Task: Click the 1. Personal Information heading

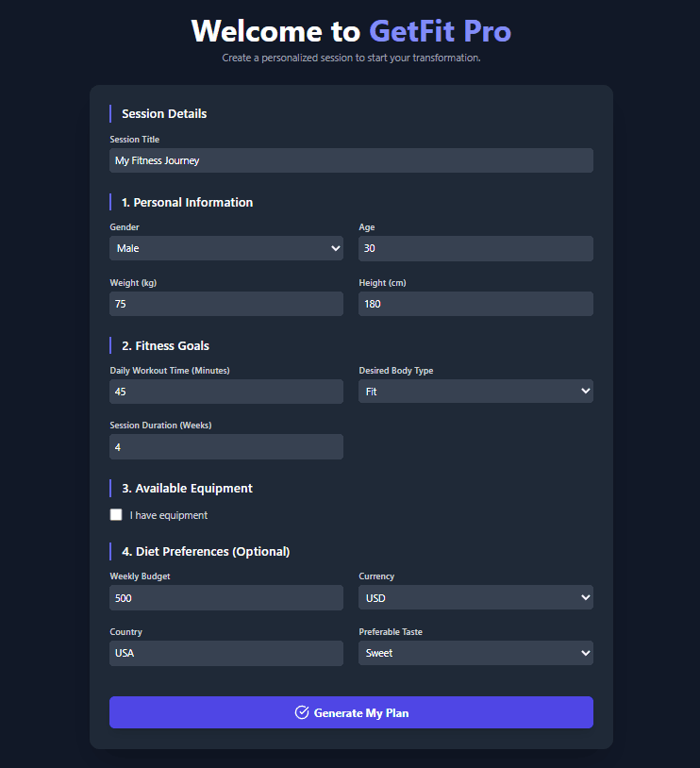Action: [x=187, y=202]
